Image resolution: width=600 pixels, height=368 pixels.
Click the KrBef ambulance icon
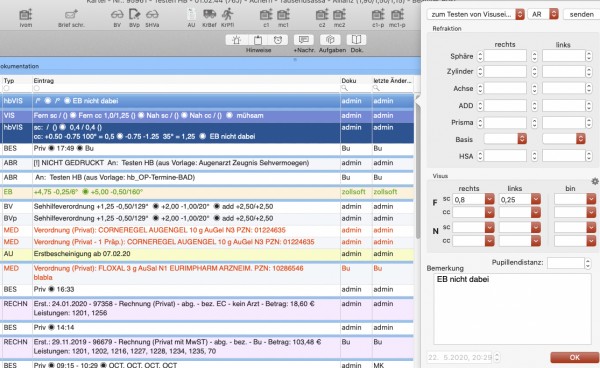[x=209, y=15]
